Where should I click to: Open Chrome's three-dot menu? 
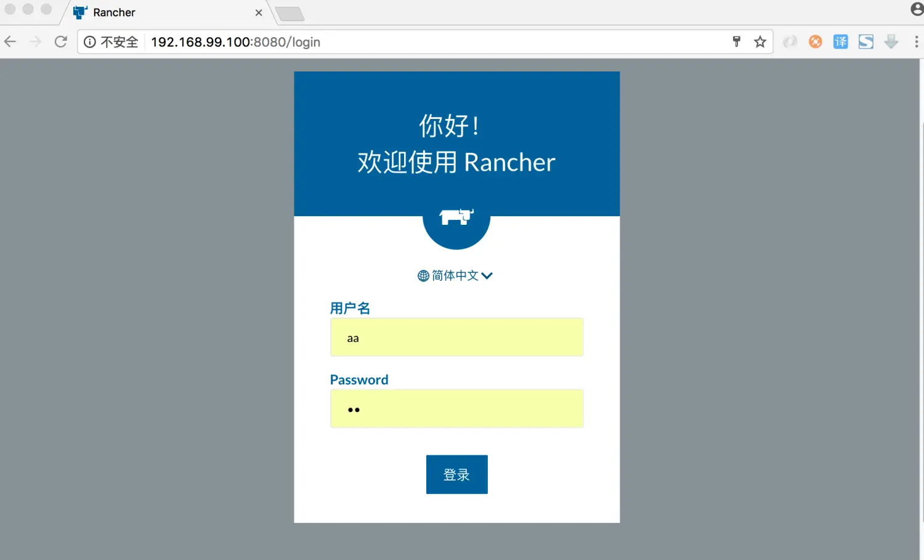(916, 42)
